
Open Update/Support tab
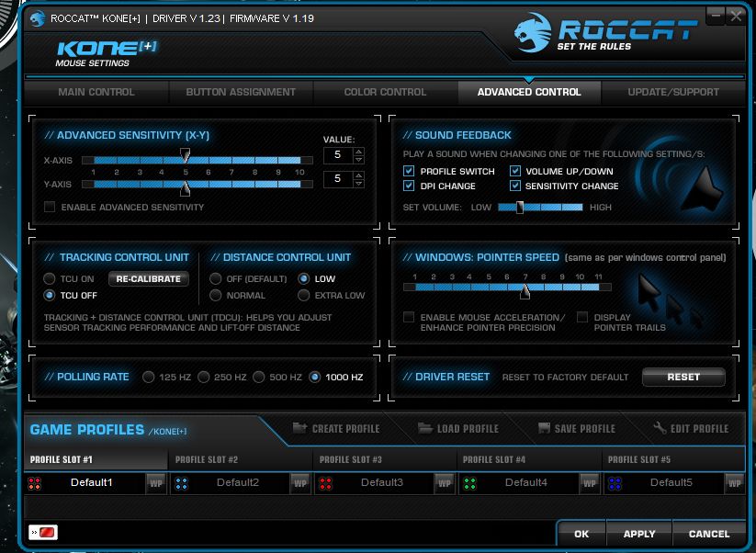[673, 92]
